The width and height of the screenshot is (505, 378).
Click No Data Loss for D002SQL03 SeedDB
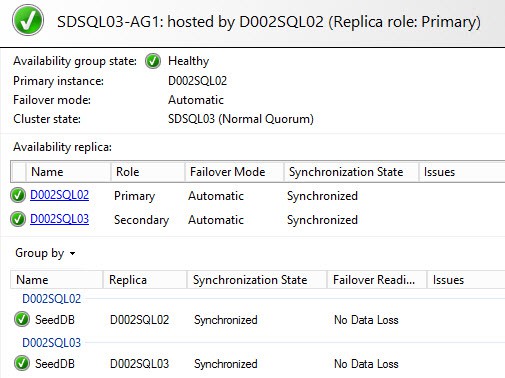tap(366, 364)
